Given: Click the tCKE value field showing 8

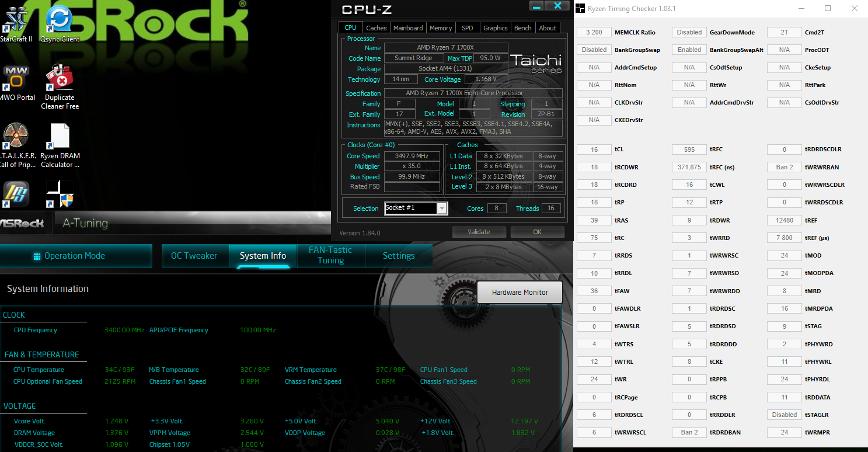Looking at the screenshot, I should point(689,361).
